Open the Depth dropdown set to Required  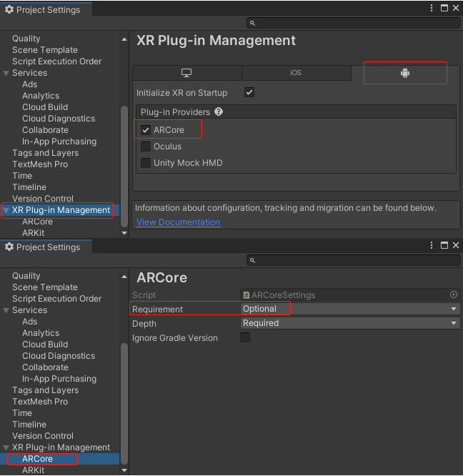[x=350, y=323]
